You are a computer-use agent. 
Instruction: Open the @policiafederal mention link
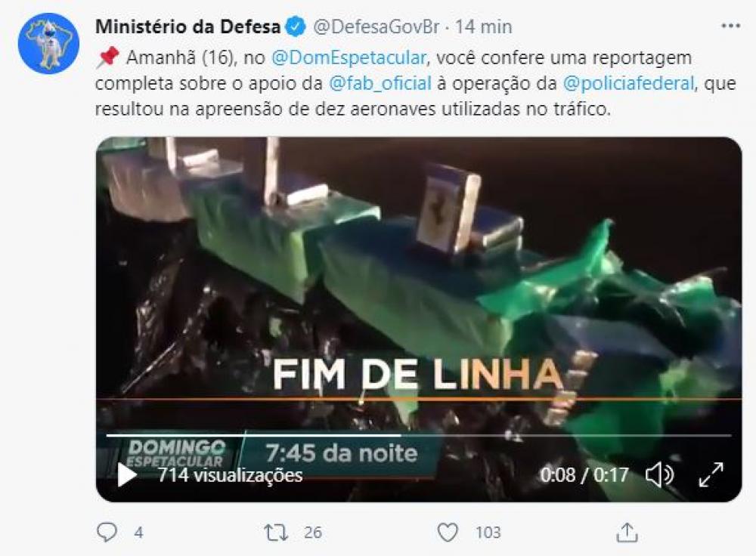pos(628,83)
